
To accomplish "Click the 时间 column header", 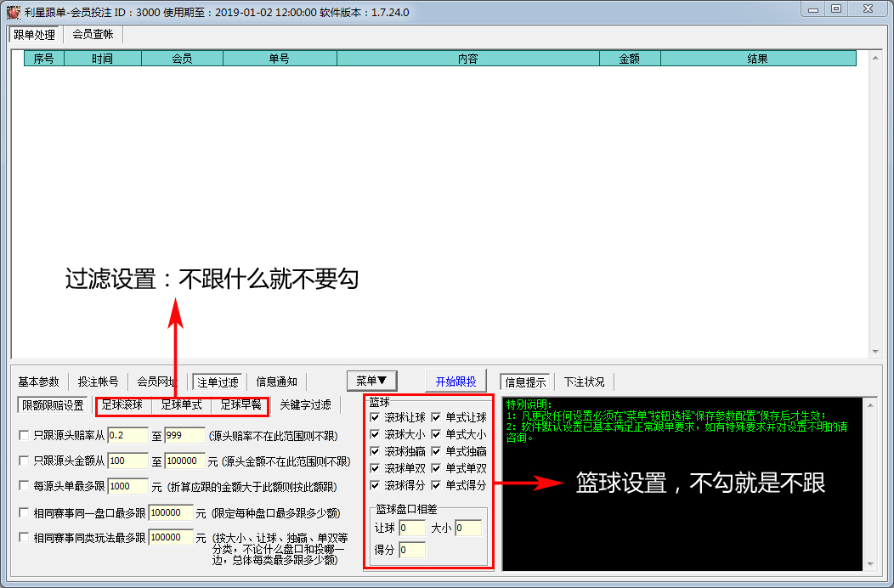I will 102,59.
